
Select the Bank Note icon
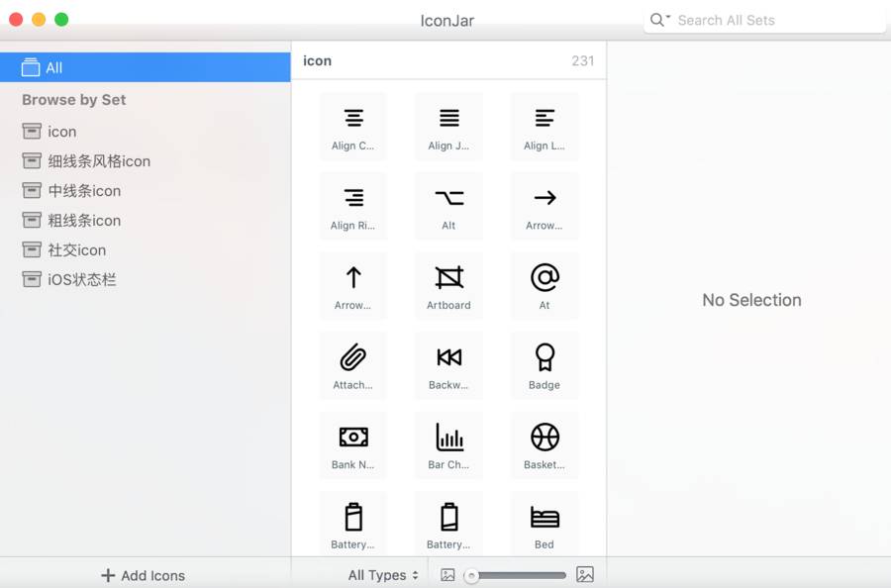pos(352,445)
